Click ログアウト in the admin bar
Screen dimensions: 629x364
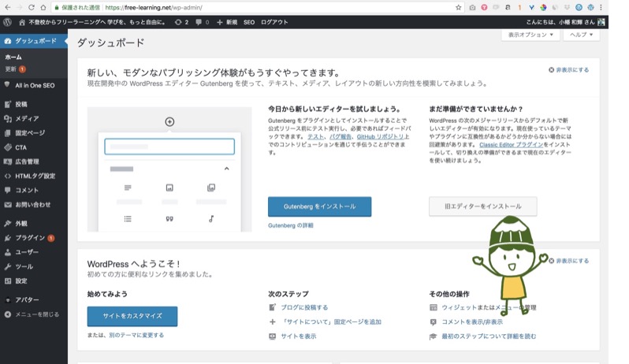coord(274,22)
